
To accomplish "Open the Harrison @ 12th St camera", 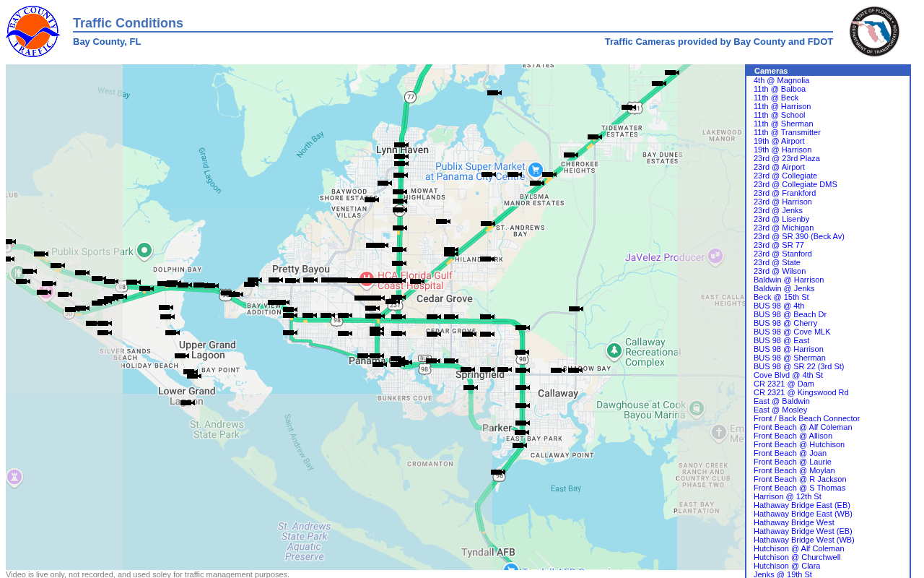I will tap(788, 496).
